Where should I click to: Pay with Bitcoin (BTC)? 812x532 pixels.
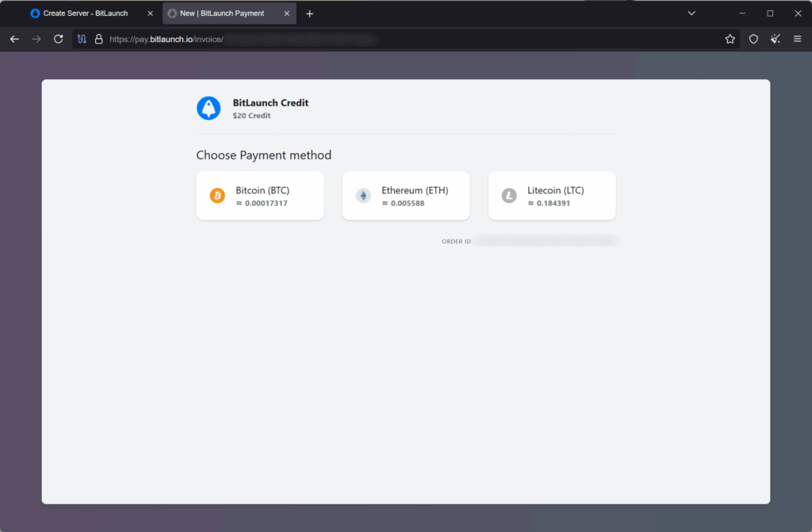click(260, 196)
